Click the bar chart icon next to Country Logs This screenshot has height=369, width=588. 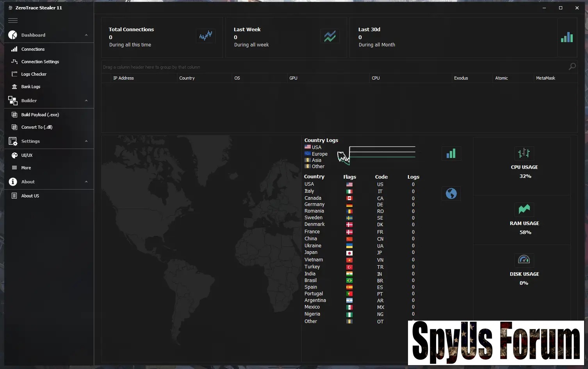[451, 154]
